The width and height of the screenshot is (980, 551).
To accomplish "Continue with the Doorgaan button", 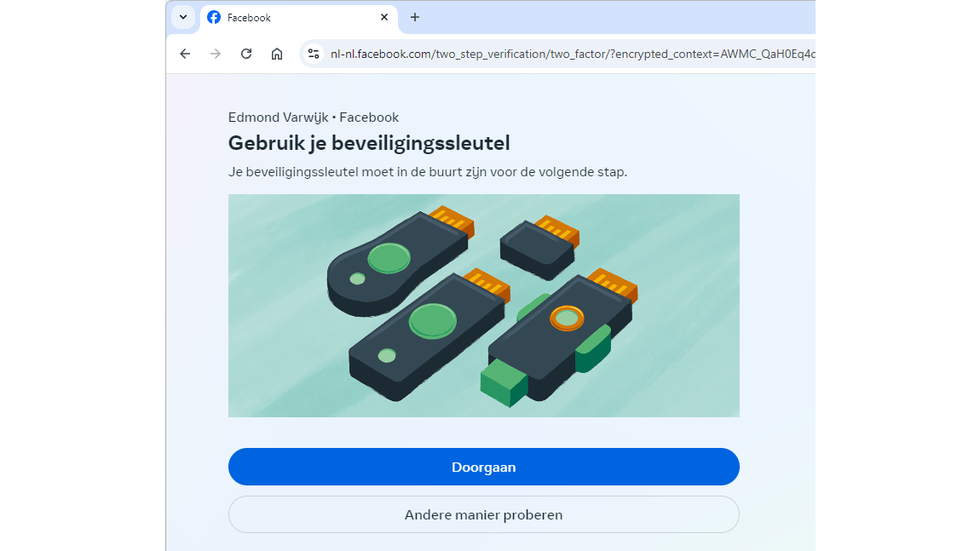I will 484,467.
